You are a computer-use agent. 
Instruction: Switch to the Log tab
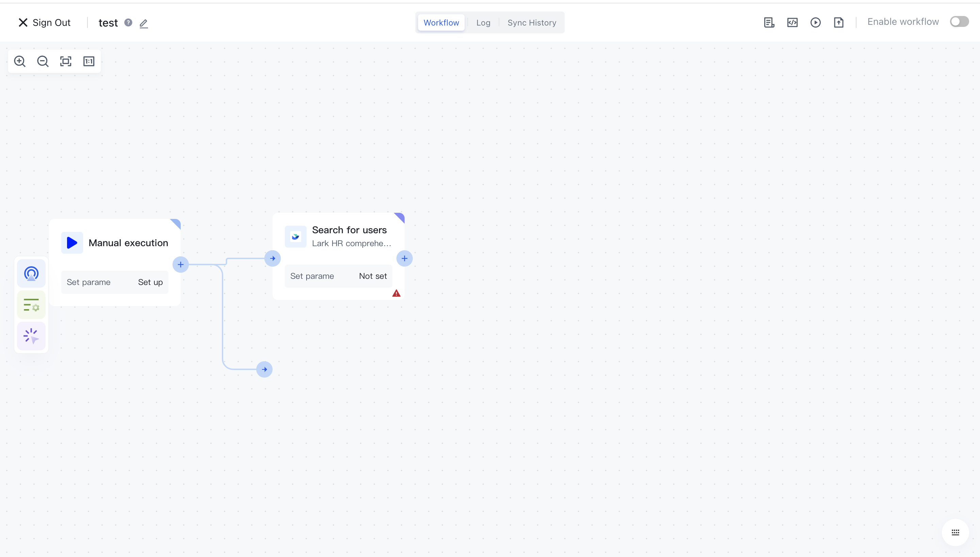[483, 22]
